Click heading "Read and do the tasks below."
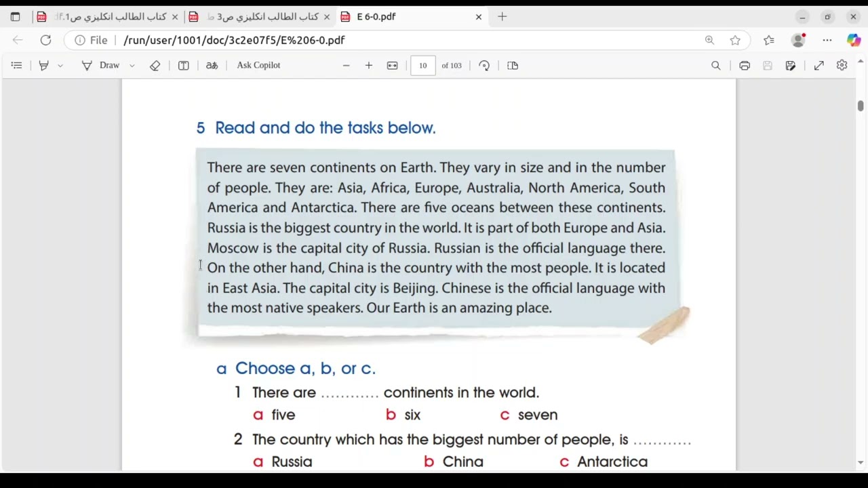The height and width of the screenshot is (488, 868). (325, 128)
